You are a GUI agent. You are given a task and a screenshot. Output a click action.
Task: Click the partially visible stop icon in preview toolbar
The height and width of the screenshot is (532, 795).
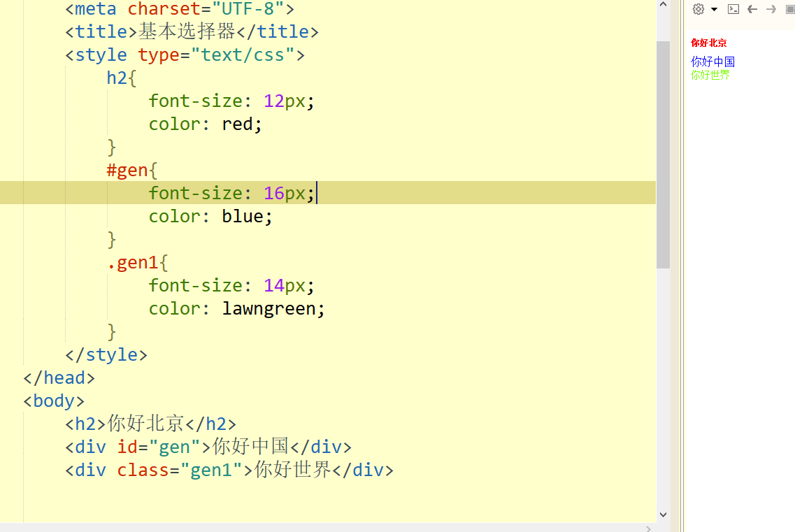(x=790, y=9)
